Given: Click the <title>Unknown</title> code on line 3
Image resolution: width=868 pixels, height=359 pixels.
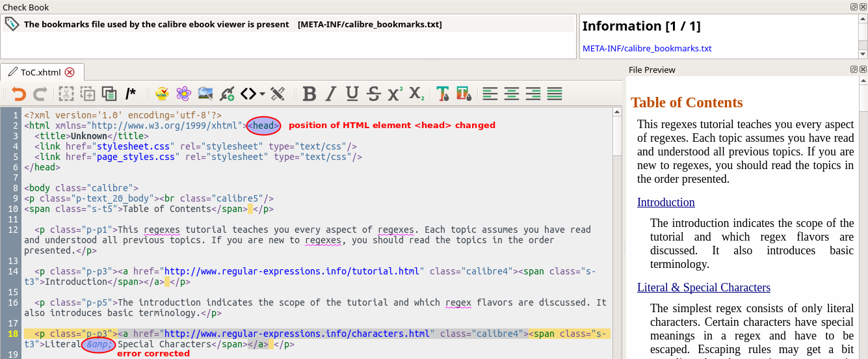Looking at the screenshot, I should pos(91,136).
